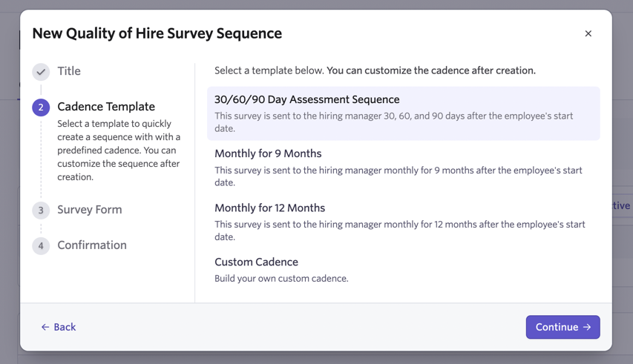Choose 30/60/90 Day Assessment Sequence template
633x364 pixels.
(403, 113)
